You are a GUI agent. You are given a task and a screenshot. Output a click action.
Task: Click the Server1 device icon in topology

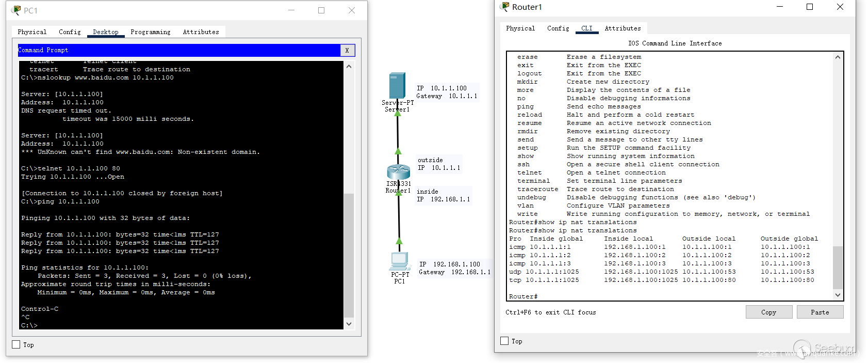tap(397, 86)
